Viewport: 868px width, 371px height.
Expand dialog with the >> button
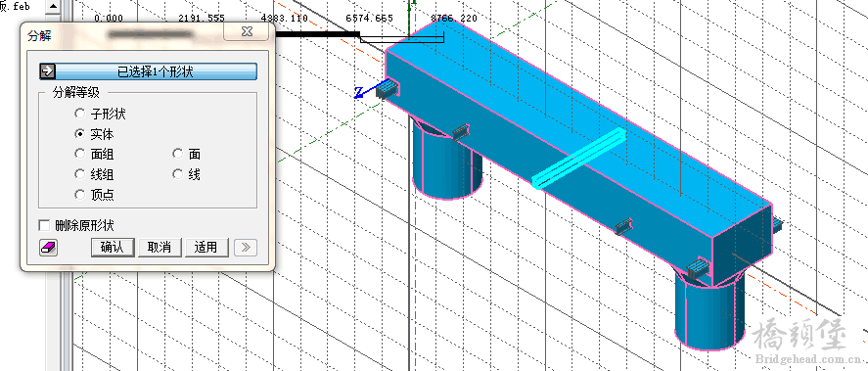246,248
